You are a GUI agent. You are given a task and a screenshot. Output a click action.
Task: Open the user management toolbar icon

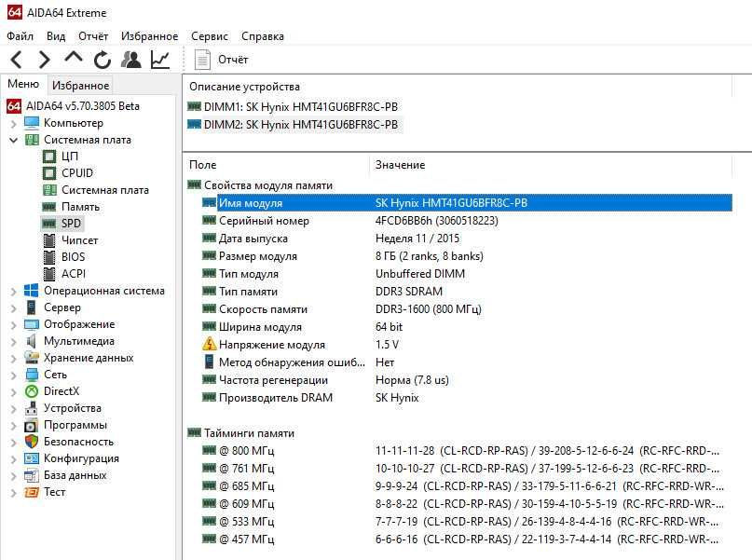[131, 60]
